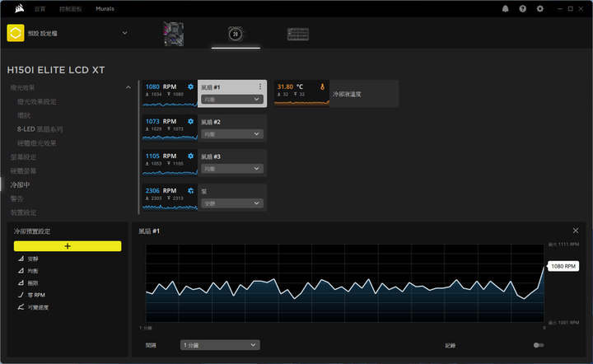Select the 零 RPM preset label
The height and width of the screenshot is (364, 593).
36,295
